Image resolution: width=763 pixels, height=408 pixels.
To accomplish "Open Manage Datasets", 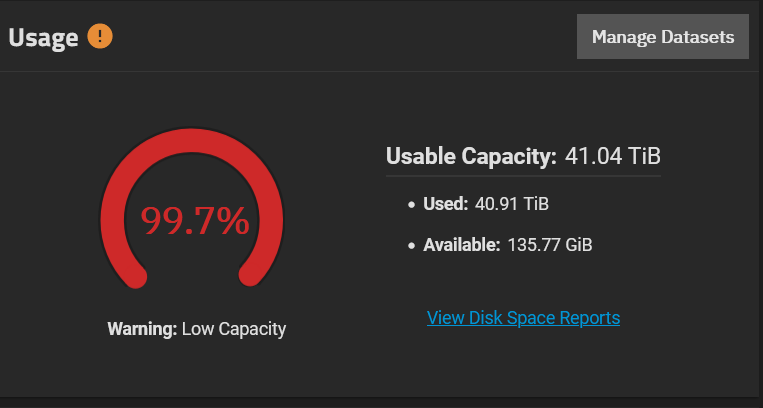I will pos(662,37).
